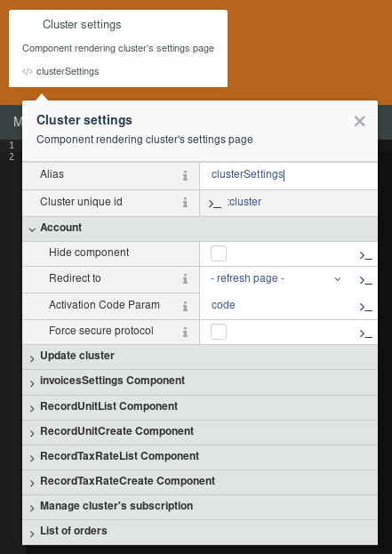Click info icon beside Force secure protocol
The image size is (392, 554).
[185, 332]
